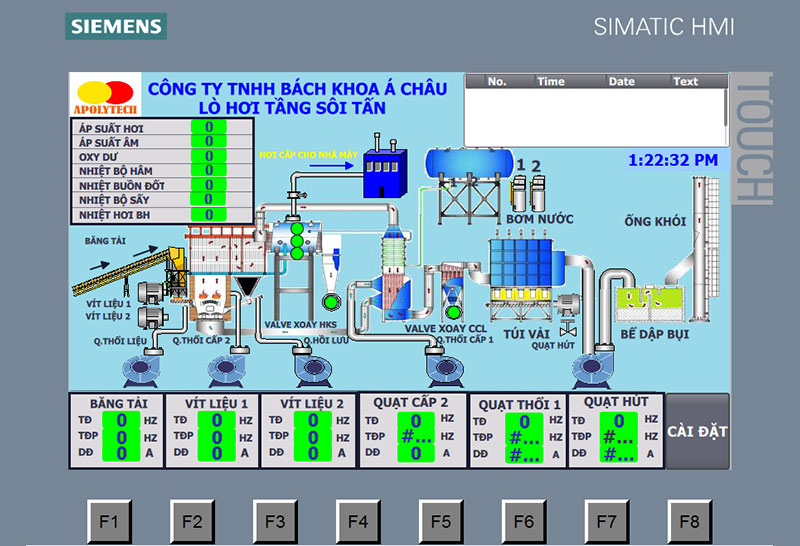Click the Time column header in alarm list
The height and width of the screenshot is (546, 800).
(x=550, y=82)
